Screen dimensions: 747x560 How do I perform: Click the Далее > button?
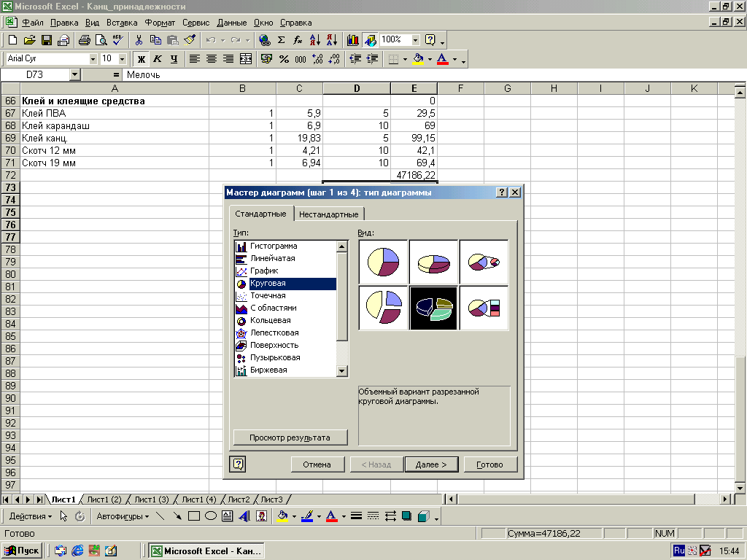(431, 464)
